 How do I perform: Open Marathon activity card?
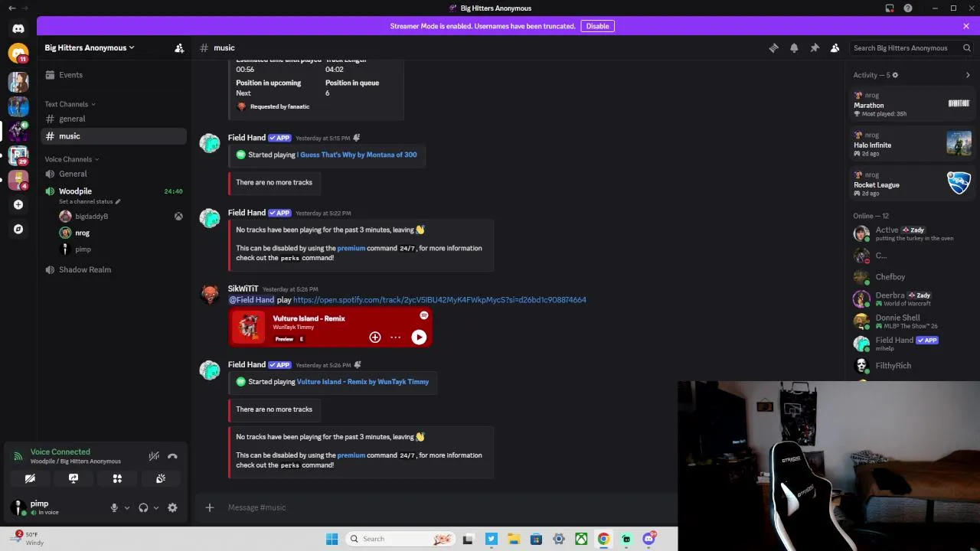pyautogui.click(x=912, y=104)
